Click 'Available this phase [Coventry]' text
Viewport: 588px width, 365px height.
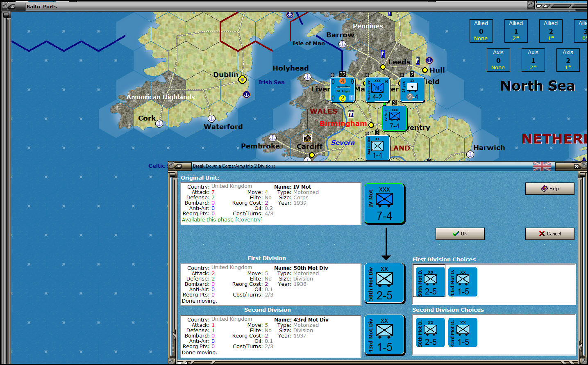[222, 220]
